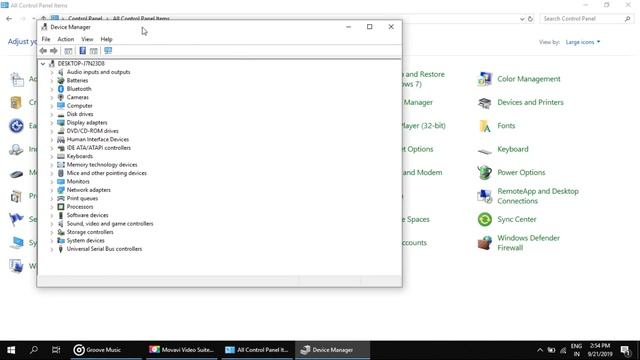Image resolution: width=640 pixels, height=360 pixels.
Task: Open Task View on the taskbar
Action: (x=56, y=350)
